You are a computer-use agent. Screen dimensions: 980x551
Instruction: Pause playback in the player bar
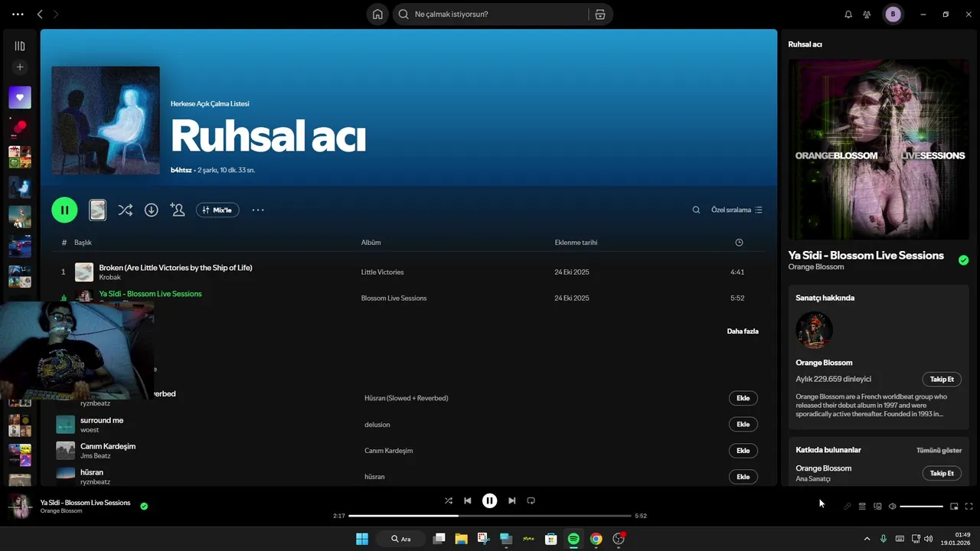[x=489, y=500]
